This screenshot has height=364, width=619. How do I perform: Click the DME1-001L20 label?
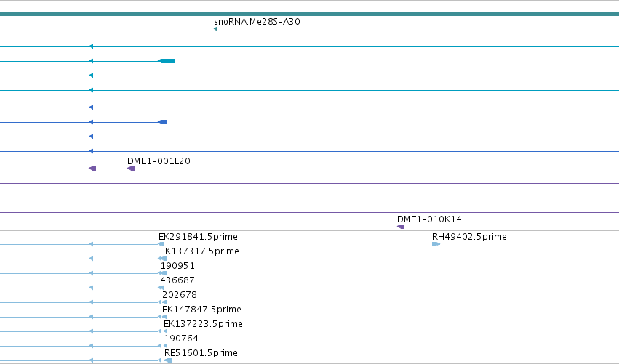[x=159, y=161]
